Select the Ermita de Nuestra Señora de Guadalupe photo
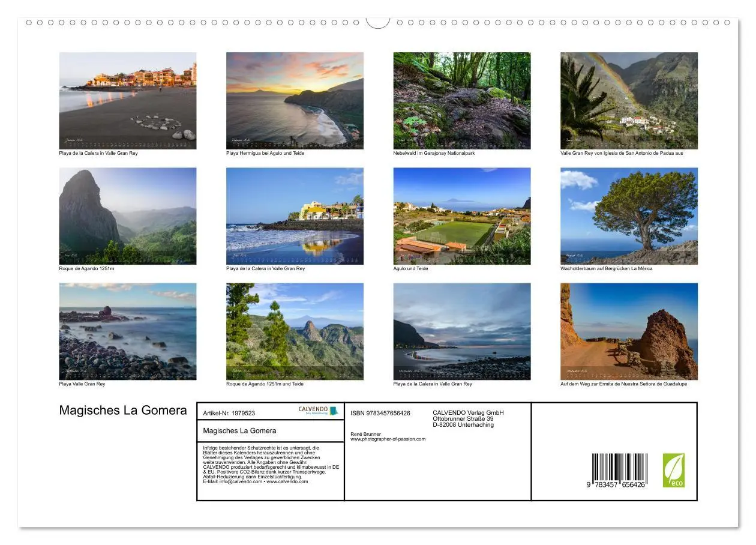756x545 pixels. coord(628,331)
